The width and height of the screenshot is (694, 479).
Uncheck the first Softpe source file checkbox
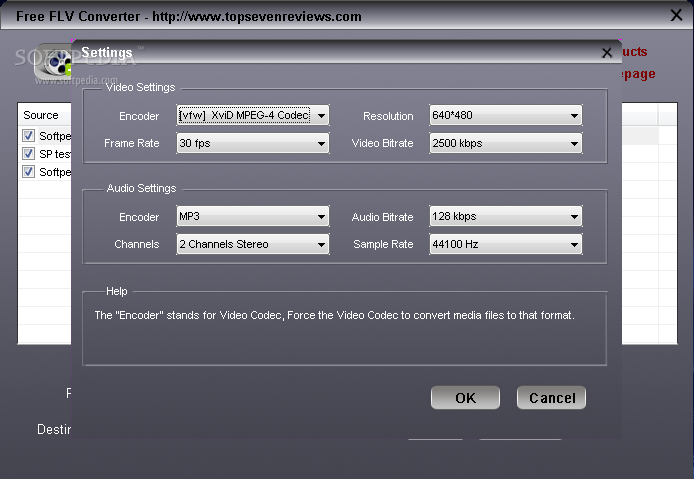pos(28,135)
